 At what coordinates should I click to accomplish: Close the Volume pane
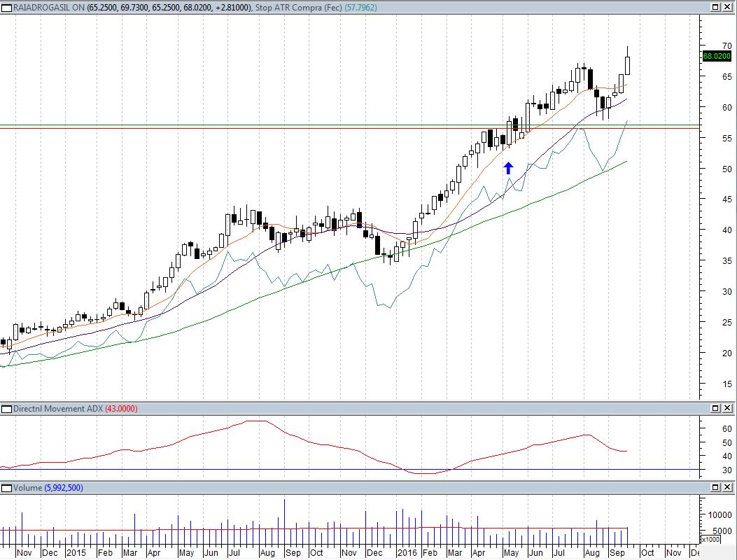pyautogui.click(x=729, y=487)
